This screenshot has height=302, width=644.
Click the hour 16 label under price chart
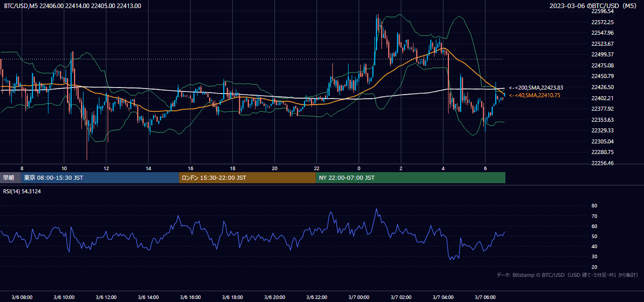[x=190, y=168]
